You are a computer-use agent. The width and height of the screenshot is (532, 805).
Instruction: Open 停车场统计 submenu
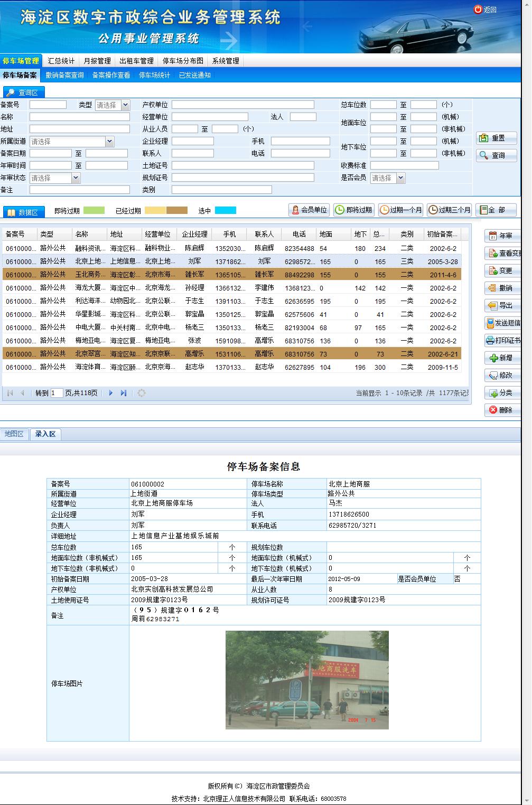tap(154, 75)
